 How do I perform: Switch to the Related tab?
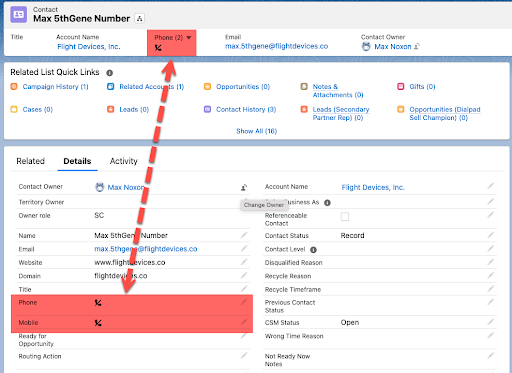click(30, 161)
